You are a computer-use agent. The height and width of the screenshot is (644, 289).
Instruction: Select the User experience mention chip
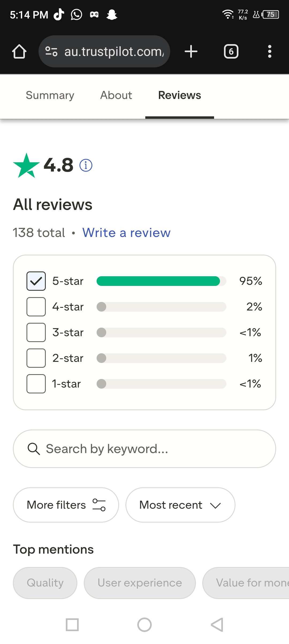(x=140, y=583)
